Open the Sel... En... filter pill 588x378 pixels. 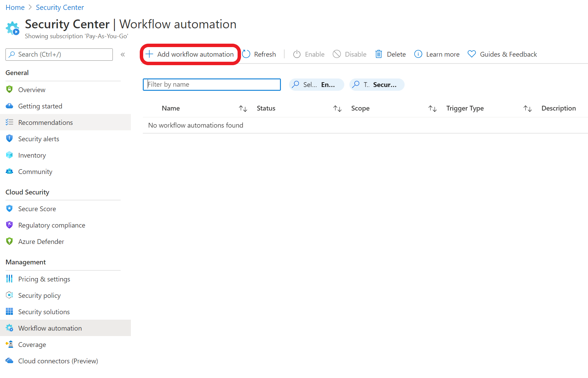[x=317, y=85]
